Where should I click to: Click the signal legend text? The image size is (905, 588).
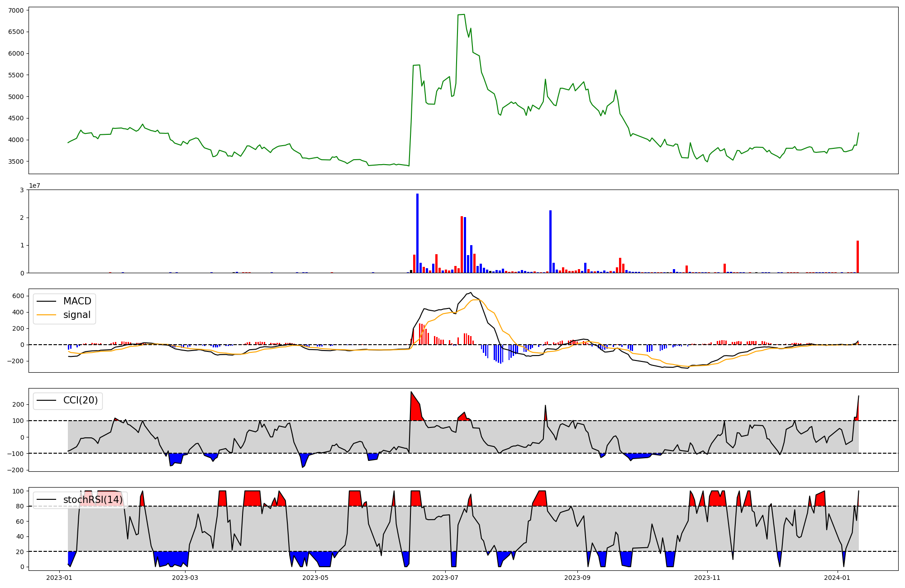tap(76, 315)
